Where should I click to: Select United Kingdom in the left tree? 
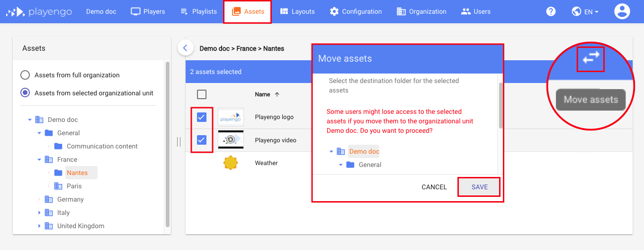[x=81, y=226]
